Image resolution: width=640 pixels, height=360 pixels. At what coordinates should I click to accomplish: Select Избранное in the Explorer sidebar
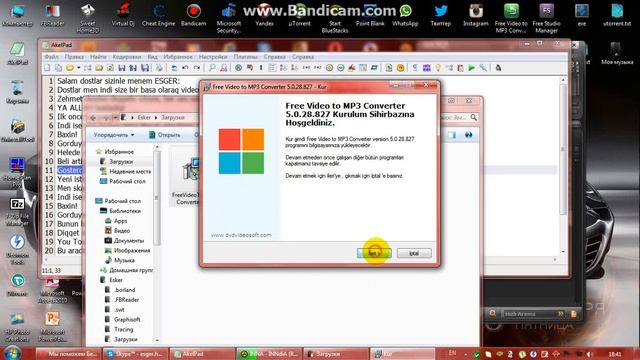pyautogui.click(x=114, y=151)
